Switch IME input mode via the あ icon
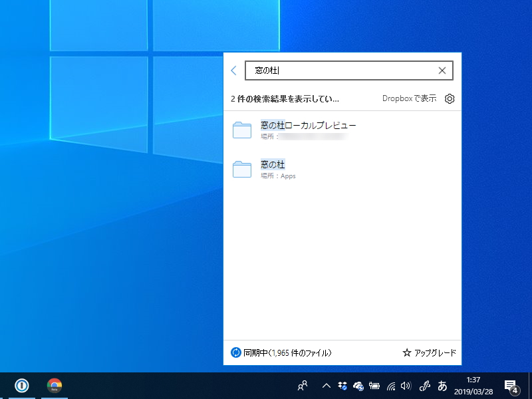Screen dimensions: 532x399 [441, 386]
